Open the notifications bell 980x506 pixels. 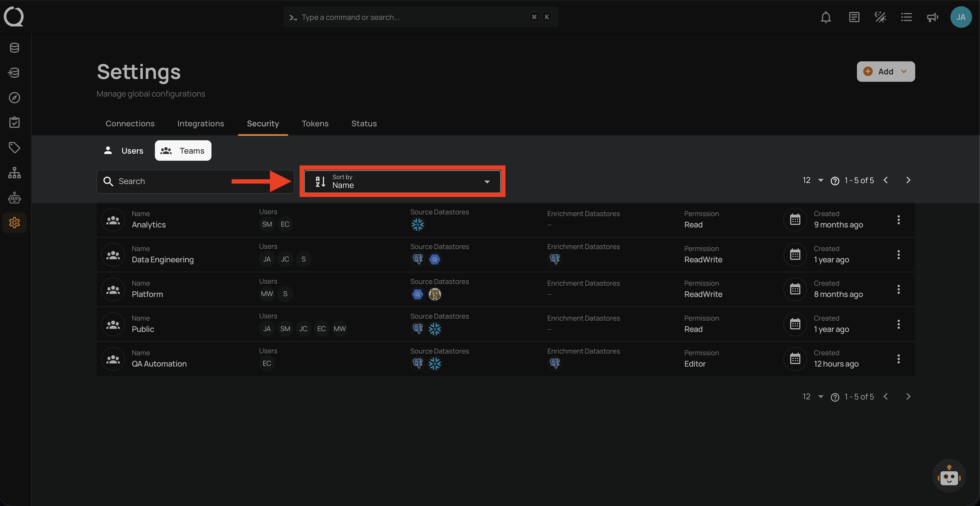pos(826,17)
